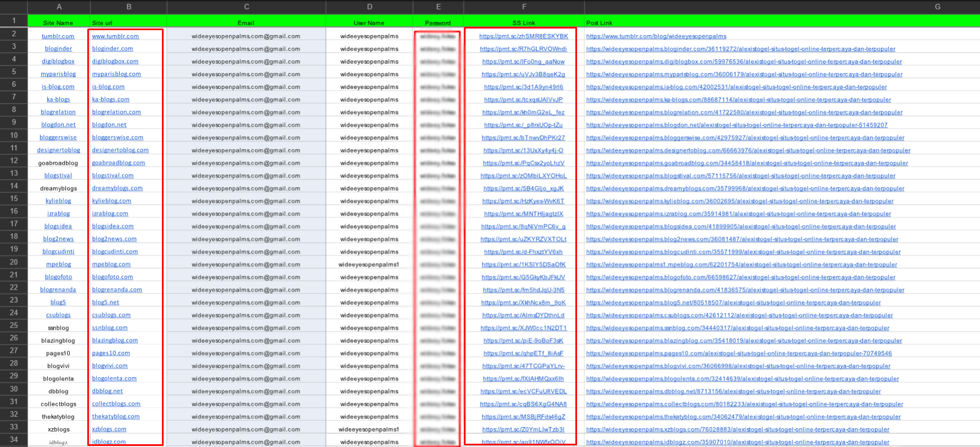Image resolution: width=980 pixels, height=447 pixels.
Task: Open the mpeblog.com site url link
Action: tap(111, 264)
